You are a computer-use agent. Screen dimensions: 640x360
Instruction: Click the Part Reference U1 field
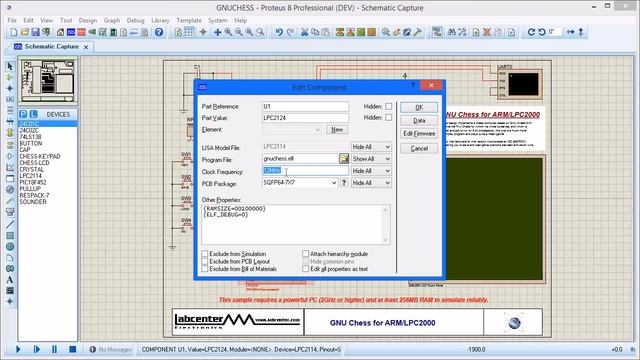305,106
